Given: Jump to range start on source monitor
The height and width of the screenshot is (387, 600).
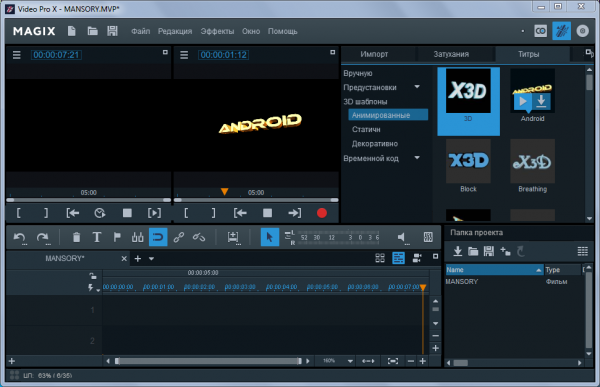Looking at the screenshot, I should (73, 213).
